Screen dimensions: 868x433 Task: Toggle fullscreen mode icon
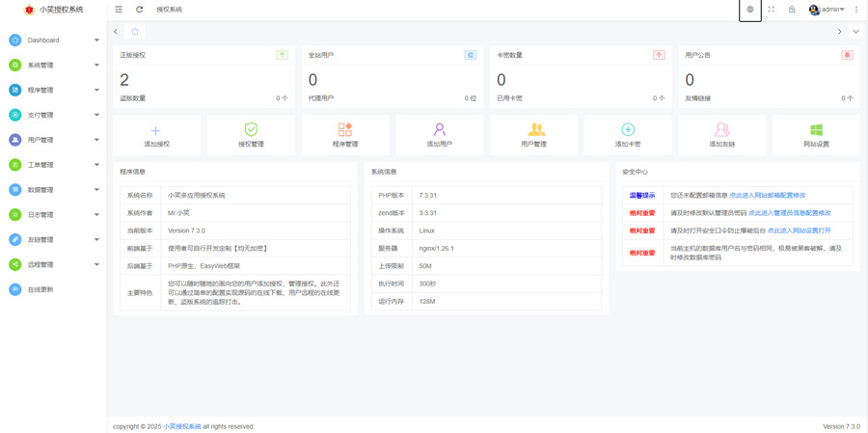click(x=772, y=10)
